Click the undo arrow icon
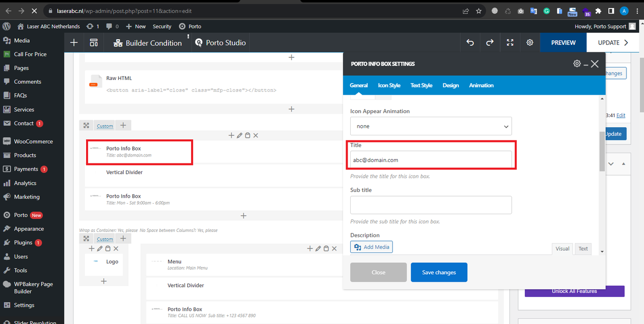 tap(470, 43)
